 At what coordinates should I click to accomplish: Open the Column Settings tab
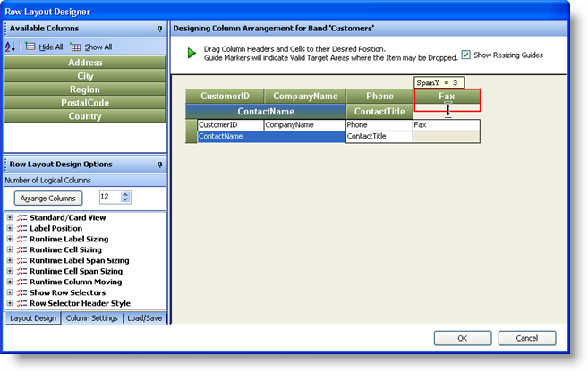(92, 318)
